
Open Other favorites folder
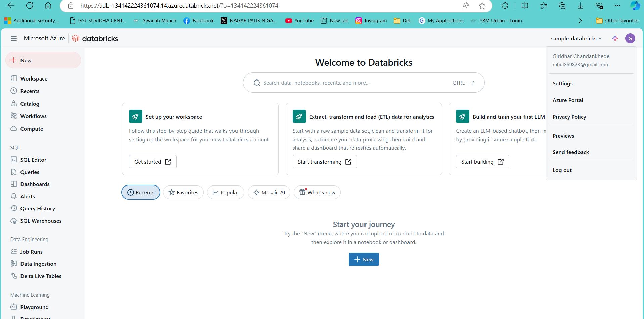617,21
